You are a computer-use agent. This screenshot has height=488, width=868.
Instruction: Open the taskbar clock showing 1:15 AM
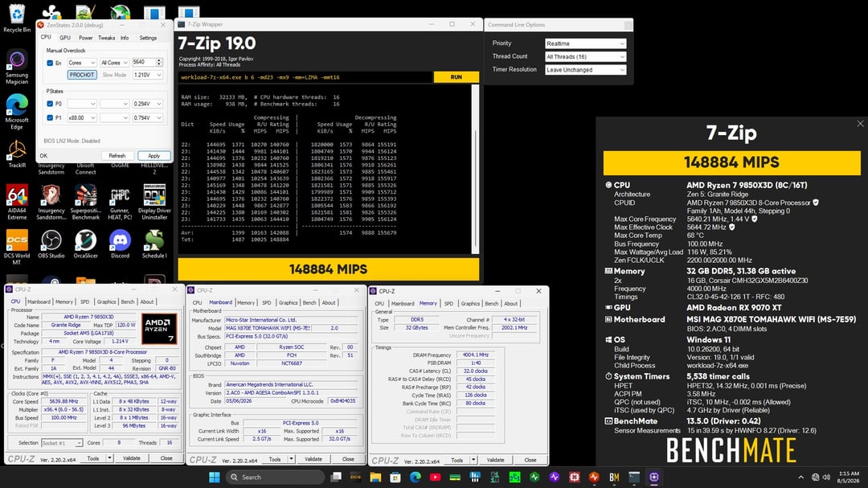(849, 477)
